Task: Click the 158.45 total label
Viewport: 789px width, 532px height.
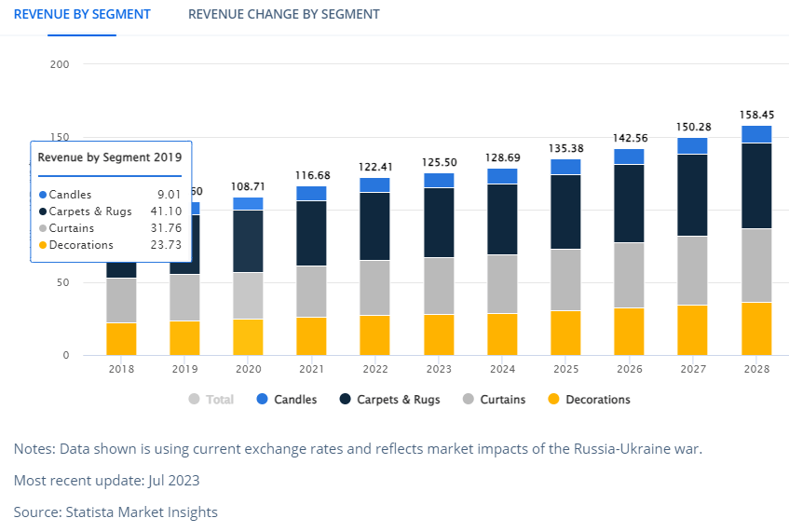Action: pos(756,115)
